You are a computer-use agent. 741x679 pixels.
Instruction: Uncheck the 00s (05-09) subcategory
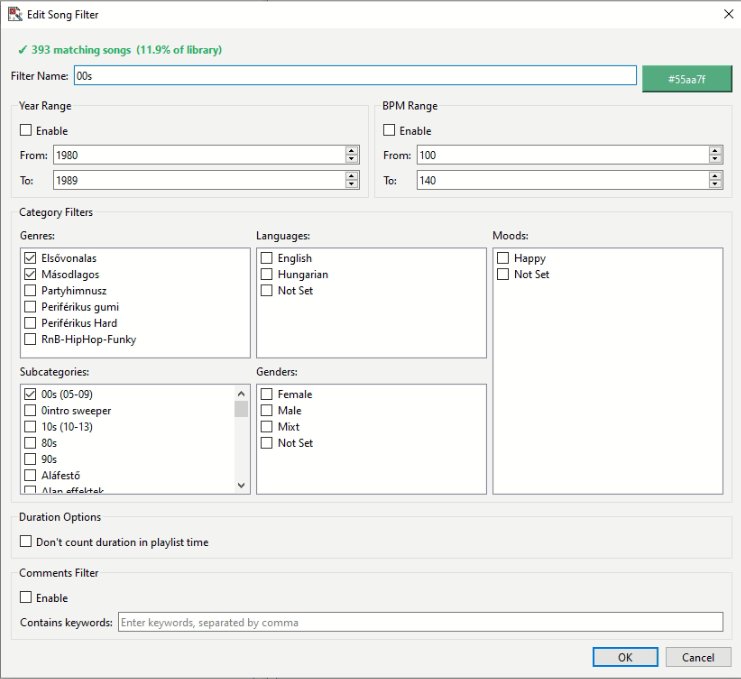coord(30,394)
